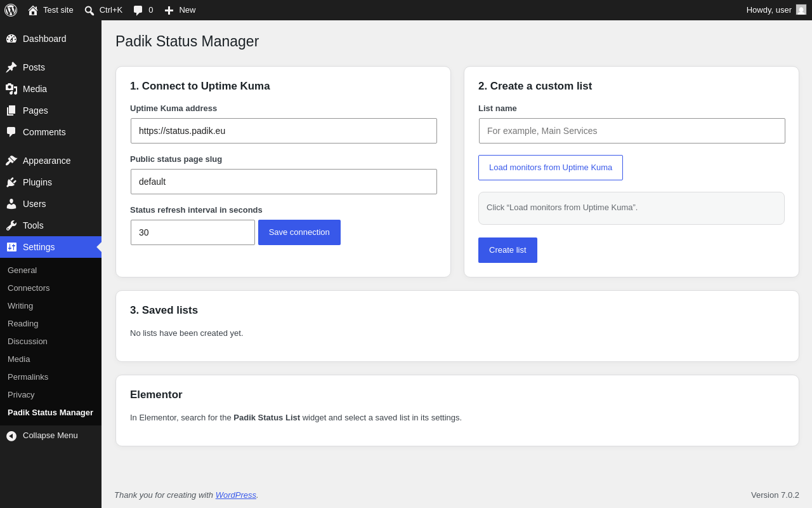Click the '3. Saved lists' heading
The image size is (812, 508).
164,311
